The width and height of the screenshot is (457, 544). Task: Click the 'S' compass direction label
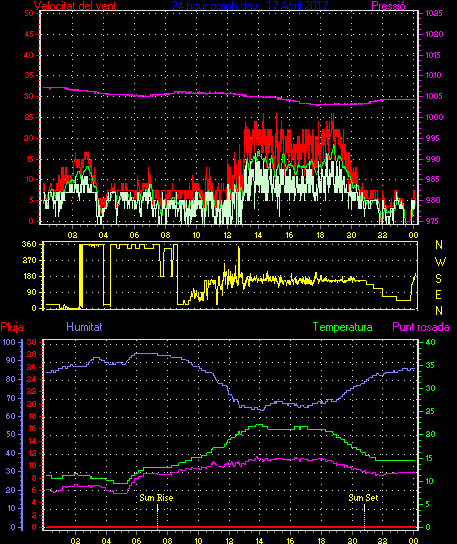coord(439,278)
